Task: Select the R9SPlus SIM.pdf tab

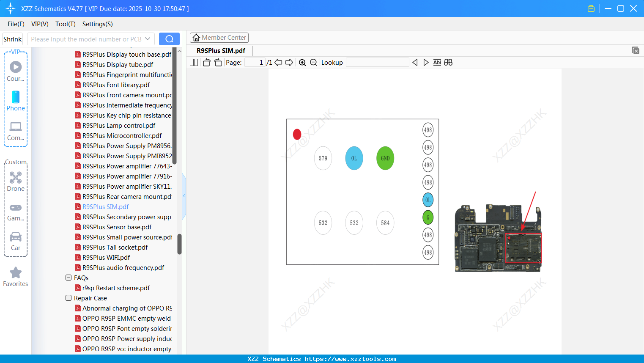Action: pos(221,51)
